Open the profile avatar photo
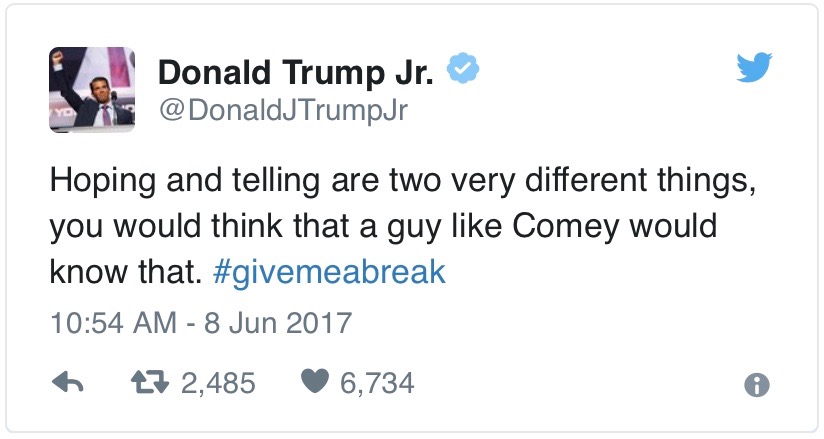The height and width of the screenshot is (439, 824). coord(91,87)
